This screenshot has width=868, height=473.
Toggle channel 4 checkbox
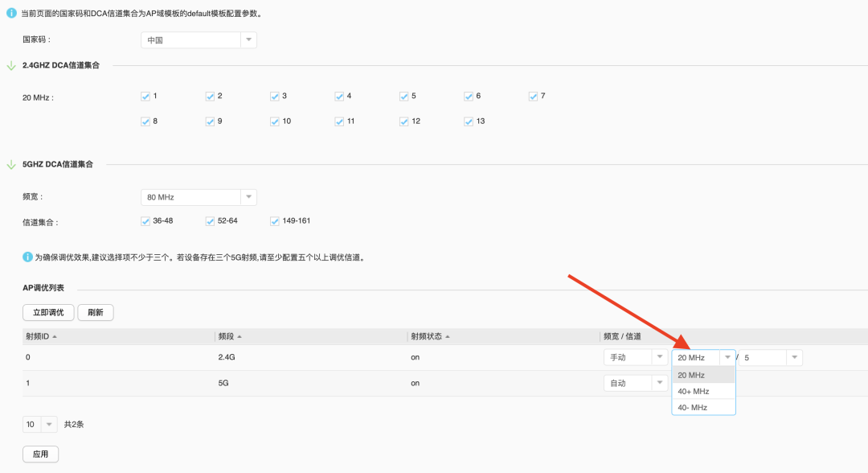pyautogui.click(x=339, y=97)
